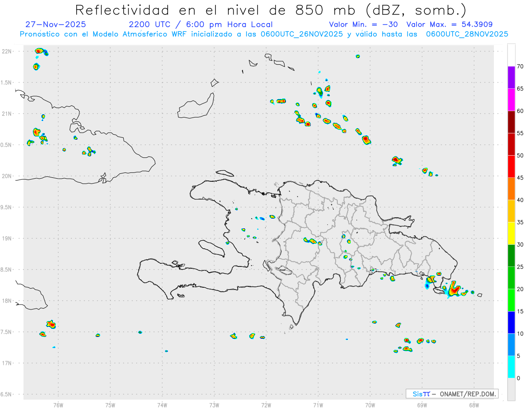Click the '18N' latitude axis label
This screenshot has width=532, height=411.
point(7,301)
